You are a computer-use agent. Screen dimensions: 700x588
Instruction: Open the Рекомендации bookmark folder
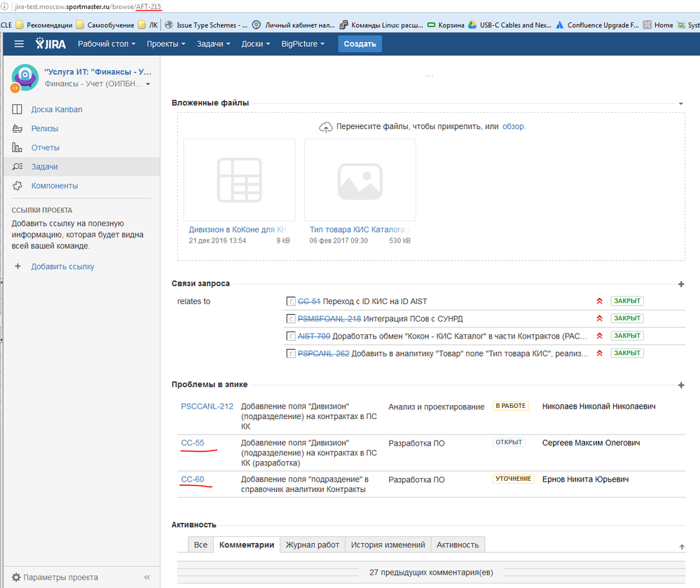click(44, 25)
